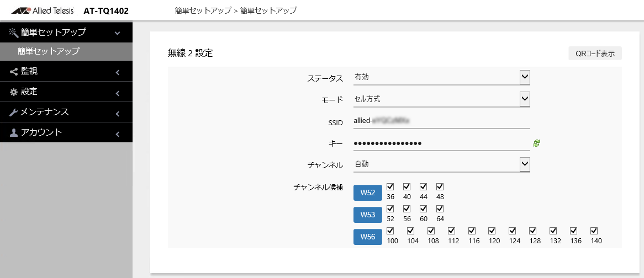Click the Allied Telesis logo
Viewport: 644px width, 278px height.
43,11
